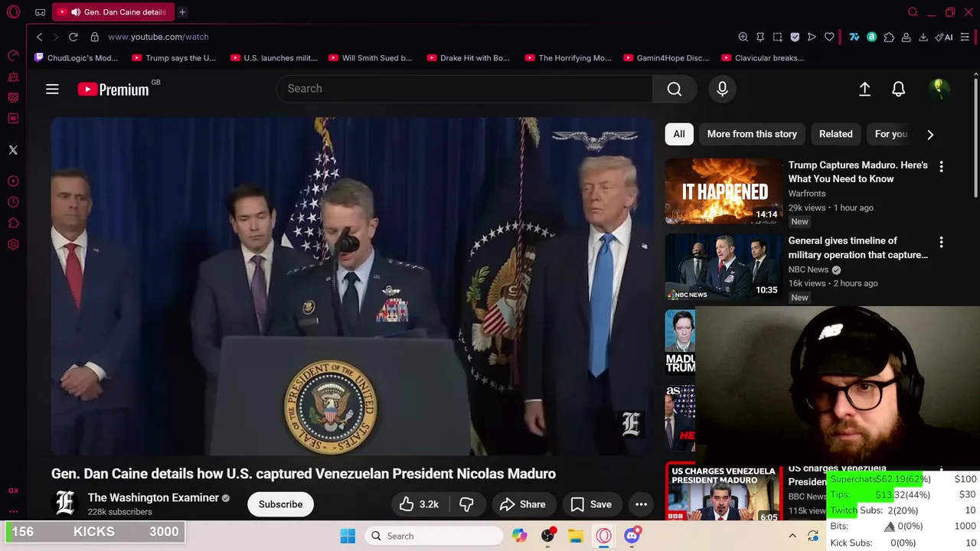Switch to the Gen. Dan Caine browser tab
The width and height of the screenshot is (980, 551).
point(113,12)
